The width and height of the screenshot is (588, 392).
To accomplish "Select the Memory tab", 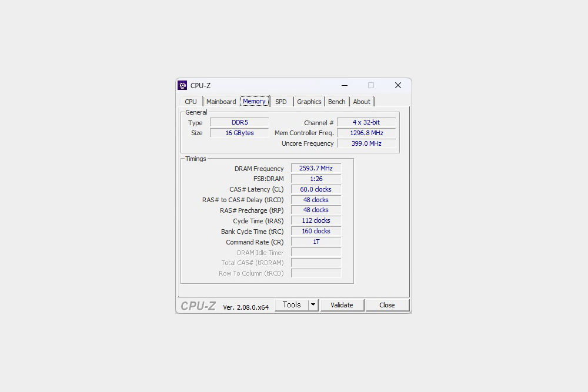I will pyautogui.click(x=254, y=101).
